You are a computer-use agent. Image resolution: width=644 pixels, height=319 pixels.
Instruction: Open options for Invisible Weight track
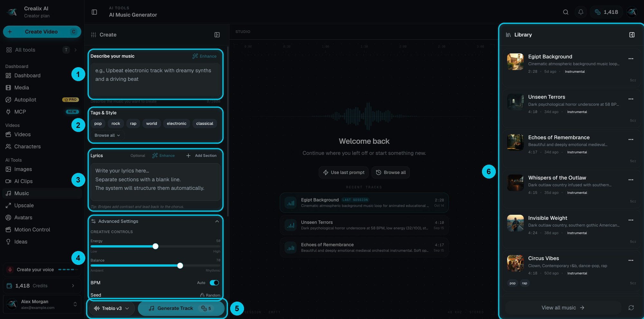(631, 220)
